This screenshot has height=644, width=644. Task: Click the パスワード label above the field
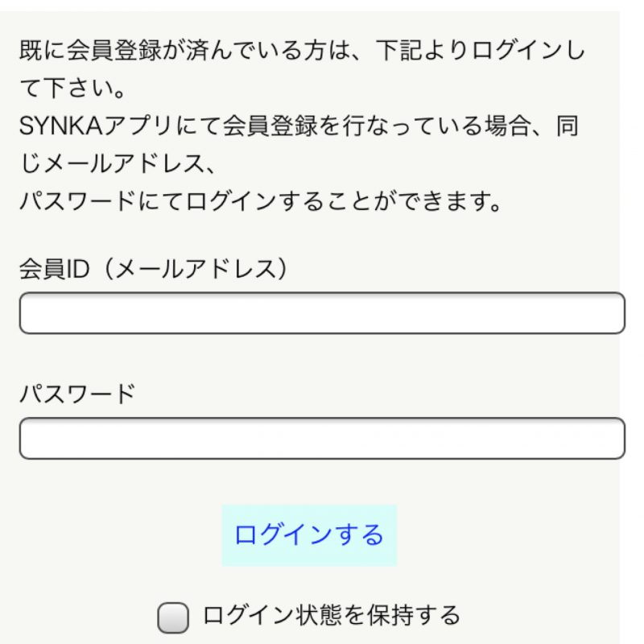[x=77, y=394]
